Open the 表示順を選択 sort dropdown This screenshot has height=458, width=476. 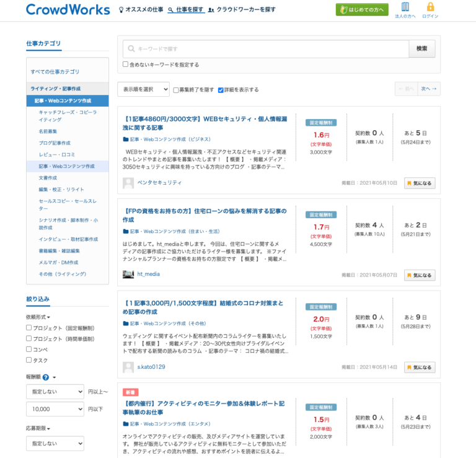coord(143,89)
